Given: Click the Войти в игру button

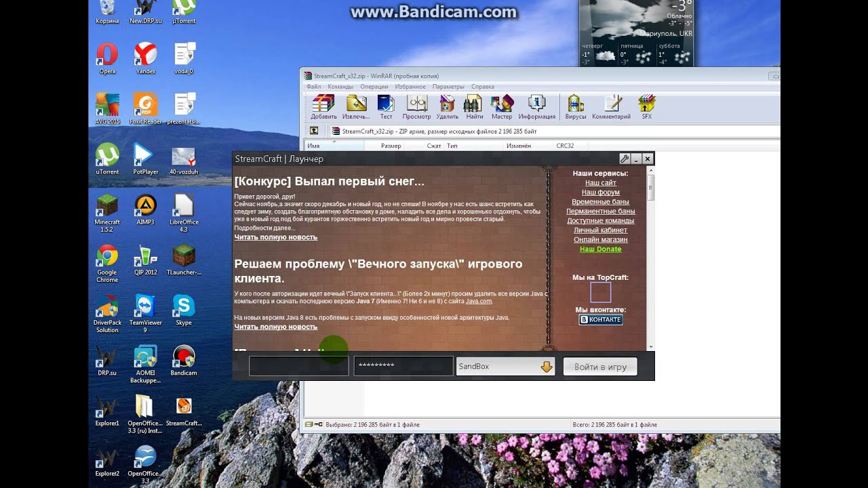Looking at the screenshot, I should [600, 367].
